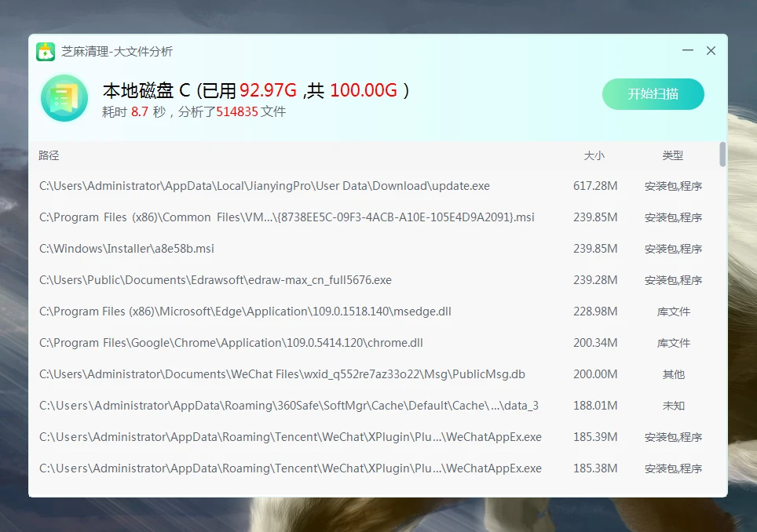Click the 类型 column header

(x=673, y=155)
